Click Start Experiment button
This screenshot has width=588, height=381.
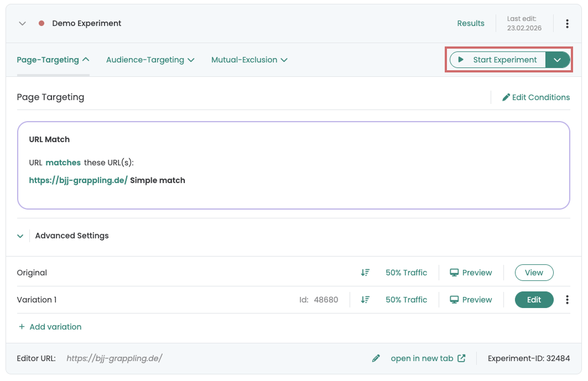coord(498,60)
